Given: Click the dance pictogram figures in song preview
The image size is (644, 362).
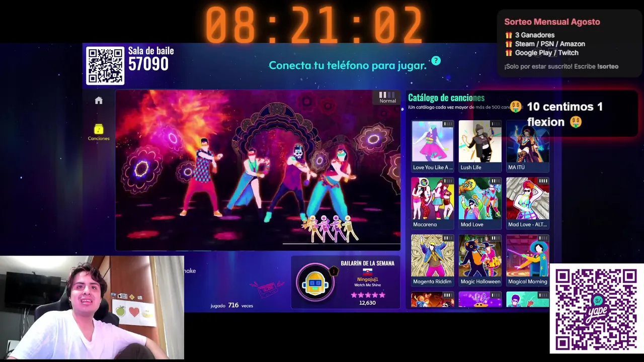Looking at the screenshot, I should point(330,229).
